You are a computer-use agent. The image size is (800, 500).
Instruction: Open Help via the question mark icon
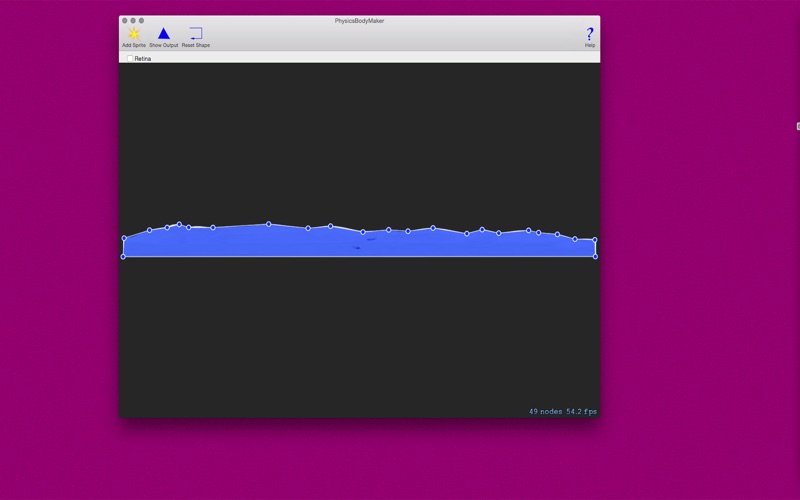tap(590, 34)
